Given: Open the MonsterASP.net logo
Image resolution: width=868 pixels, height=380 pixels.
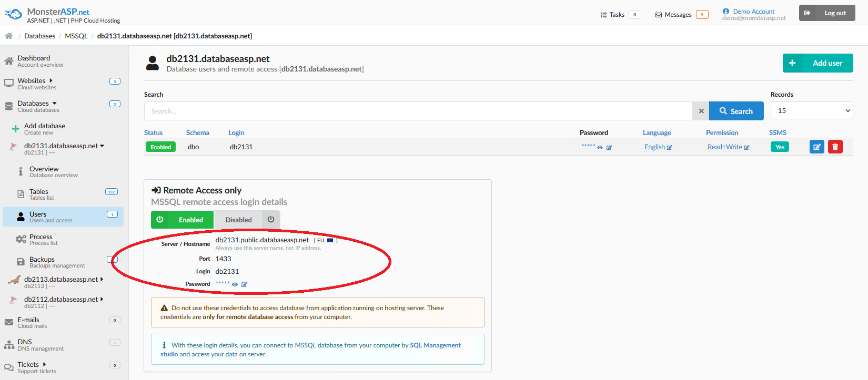Looking at the screenshot, I should [x=62, y=15].
